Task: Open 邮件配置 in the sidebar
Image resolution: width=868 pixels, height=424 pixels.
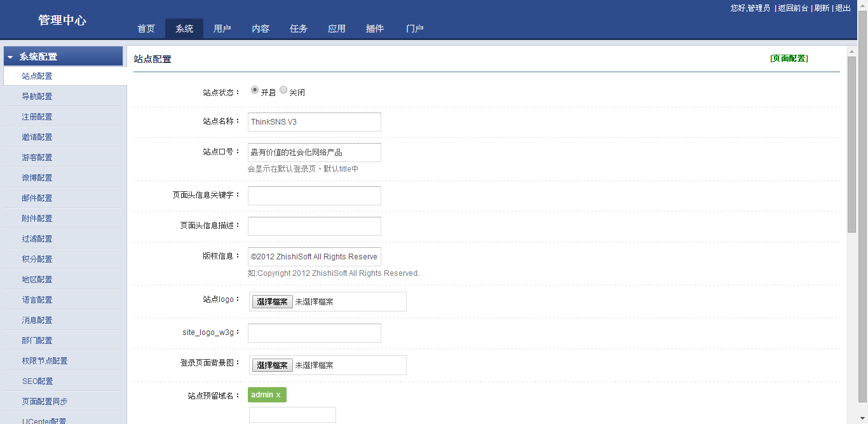Action: click(37, 198)
